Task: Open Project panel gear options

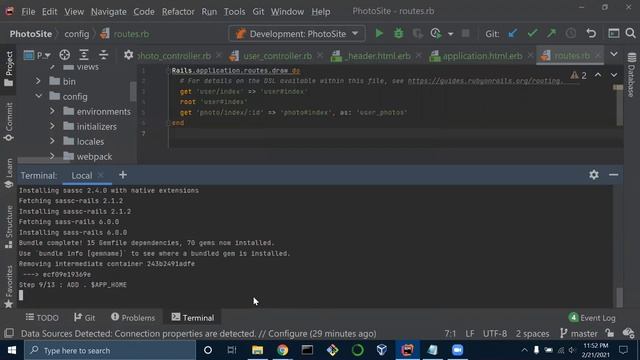Action: (128, 55)
